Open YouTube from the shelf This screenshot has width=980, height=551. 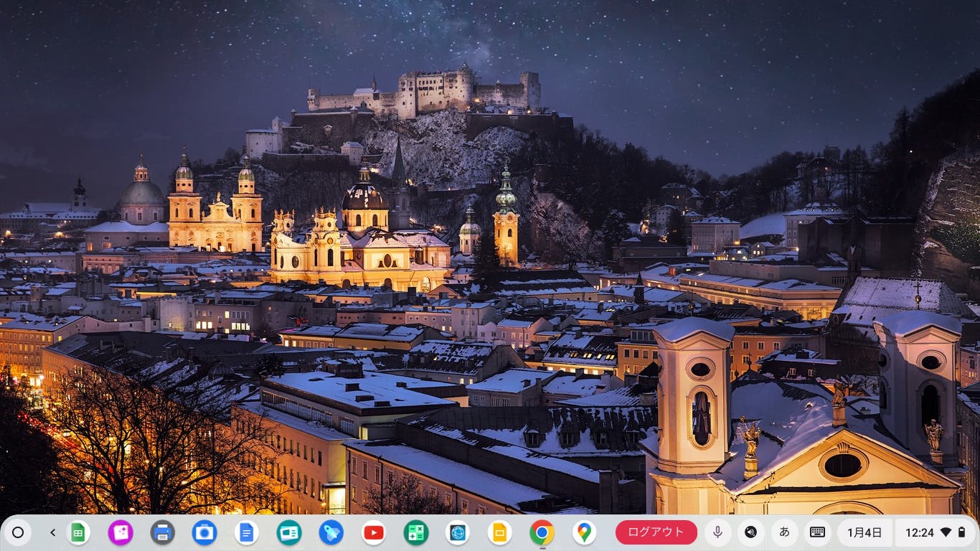pyautogui.click(x=373, y=532)
